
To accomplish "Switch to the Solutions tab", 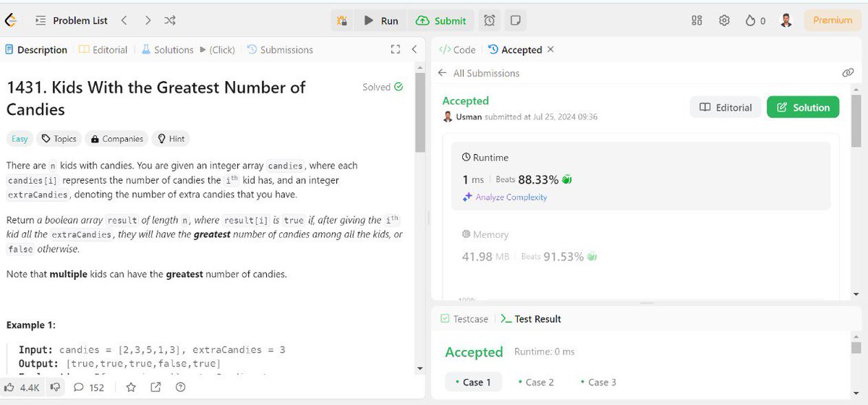I will [x=167, y=50].
